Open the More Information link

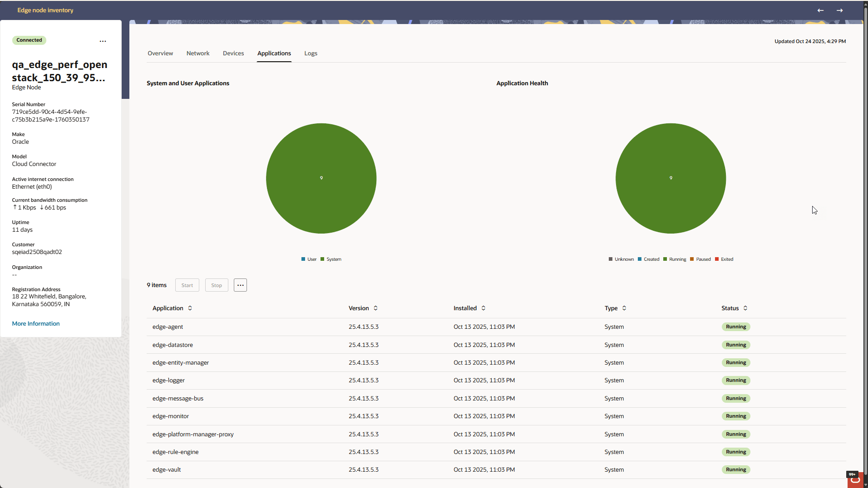click(35, 323)
